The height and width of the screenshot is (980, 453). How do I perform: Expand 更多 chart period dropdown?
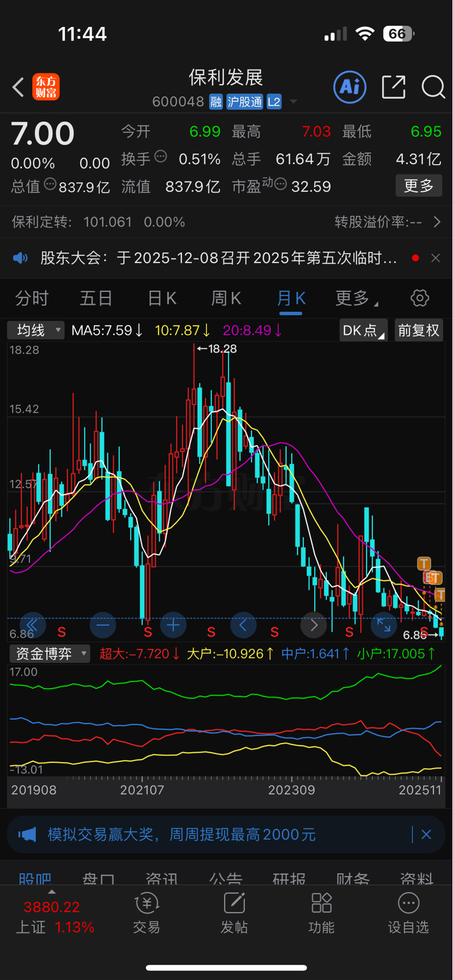pyautogui.click(x=357, y=298)
